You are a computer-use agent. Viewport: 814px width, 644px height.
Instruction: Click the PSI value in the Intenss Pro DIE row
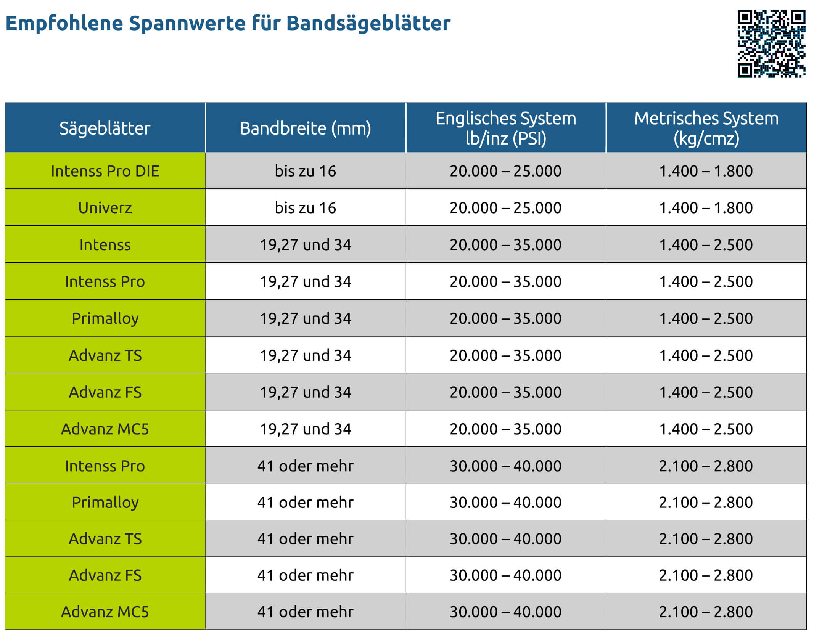click(x=505, y=171)
